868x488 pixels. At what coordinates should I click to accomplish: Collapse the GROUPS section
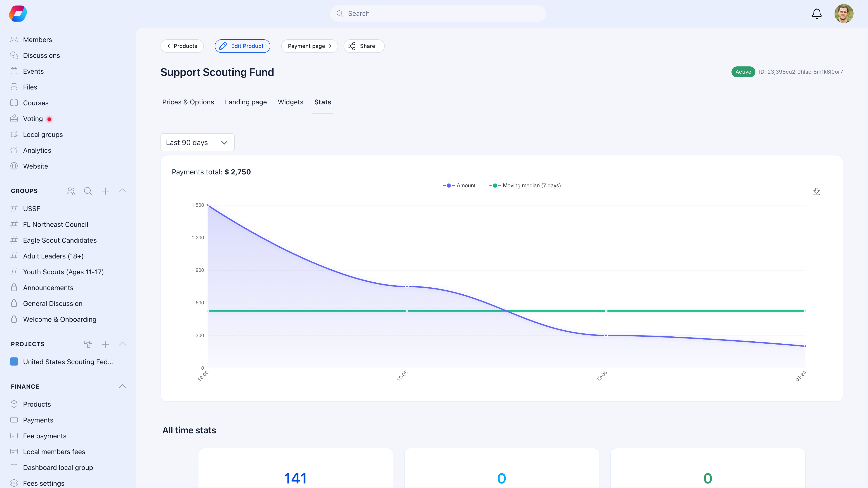[x=122, y=191]
